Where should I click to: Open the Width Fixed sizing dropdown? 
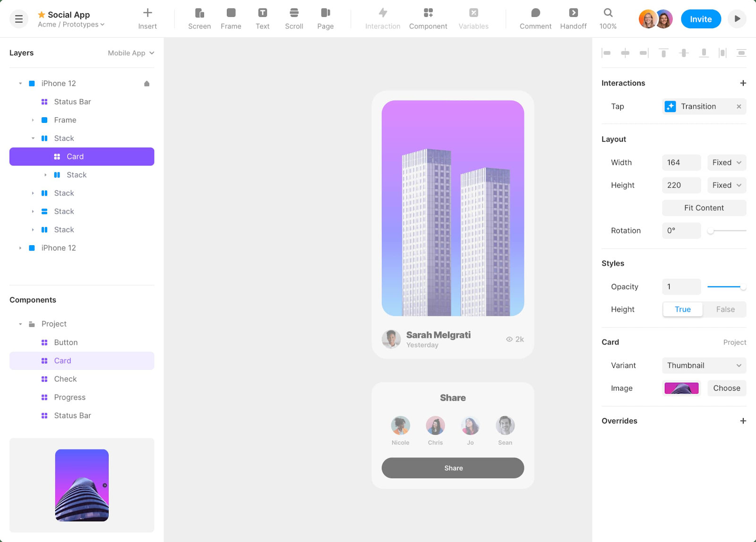(x=726, y=163)
